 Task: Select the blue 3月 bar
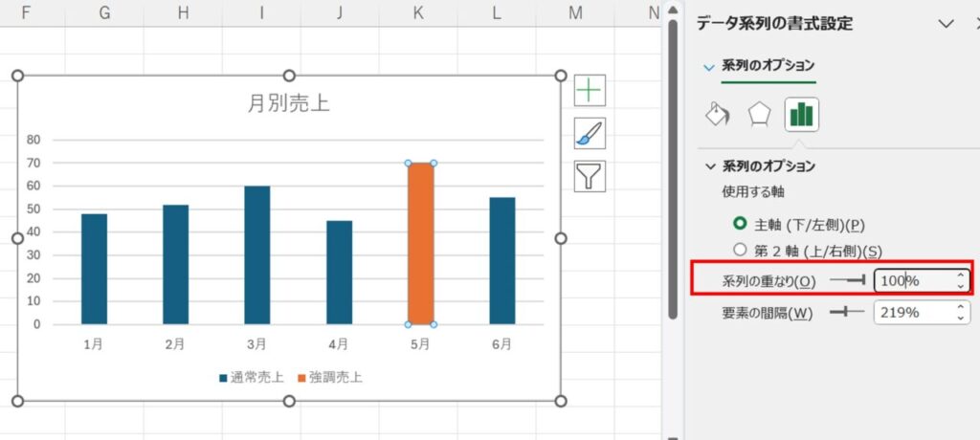(256, 255)
